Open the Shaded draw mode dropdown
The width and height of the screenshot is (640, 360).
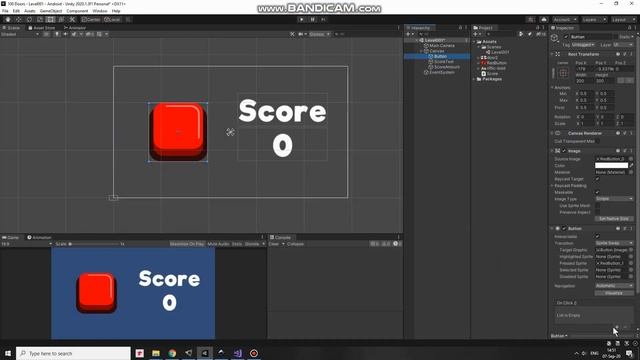click(20, 34)
